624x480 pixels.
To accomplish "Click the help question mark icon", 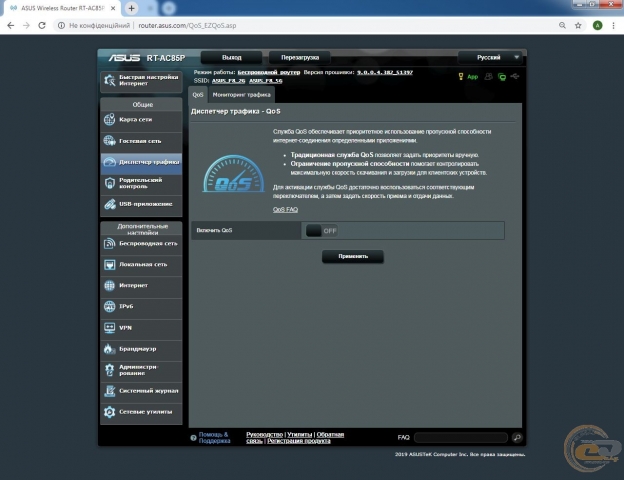I will click(193, 438).
